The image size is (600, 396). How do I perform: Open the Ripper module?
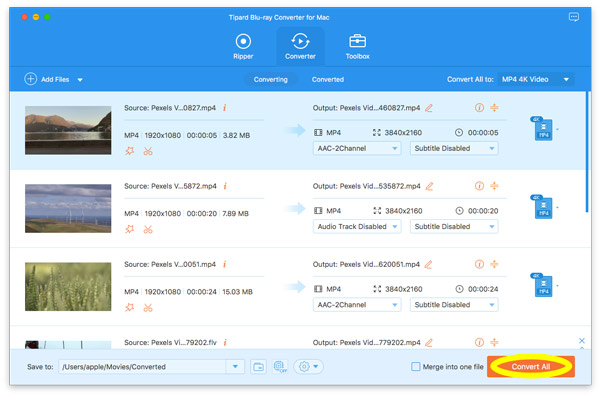(x=243, y=46)
